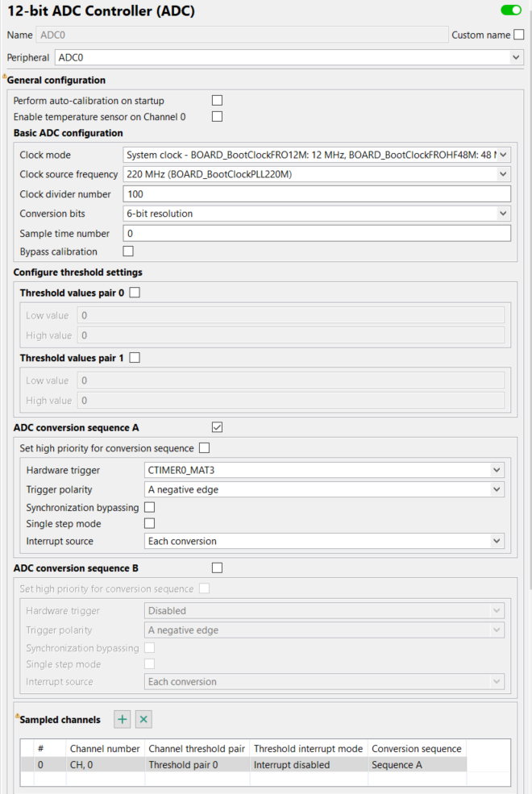This screenshot has width=532, height=794.
Task: Click the Clock divider number field
Action: pos(317,194)
